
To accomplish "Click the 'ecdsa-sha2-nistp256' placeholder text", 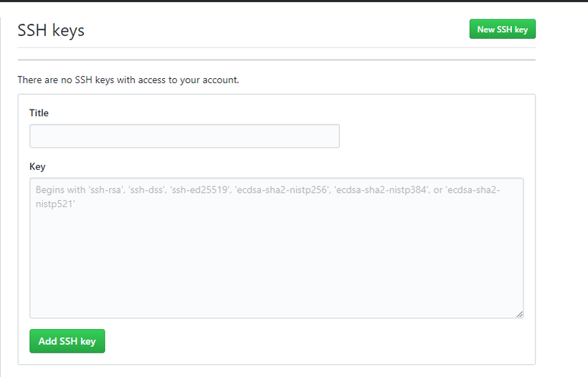I will pyautogui.click(x=282, y=190).
